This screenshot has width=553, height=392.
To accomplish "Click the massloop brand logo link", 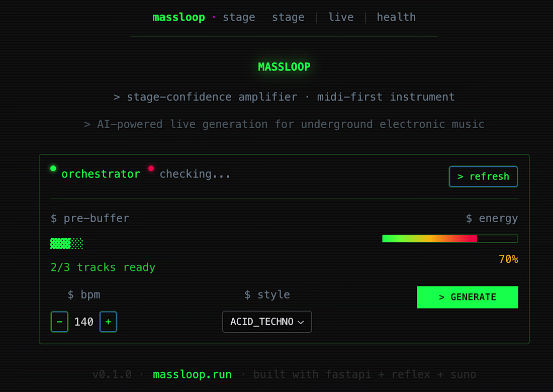I will [178, 17].
